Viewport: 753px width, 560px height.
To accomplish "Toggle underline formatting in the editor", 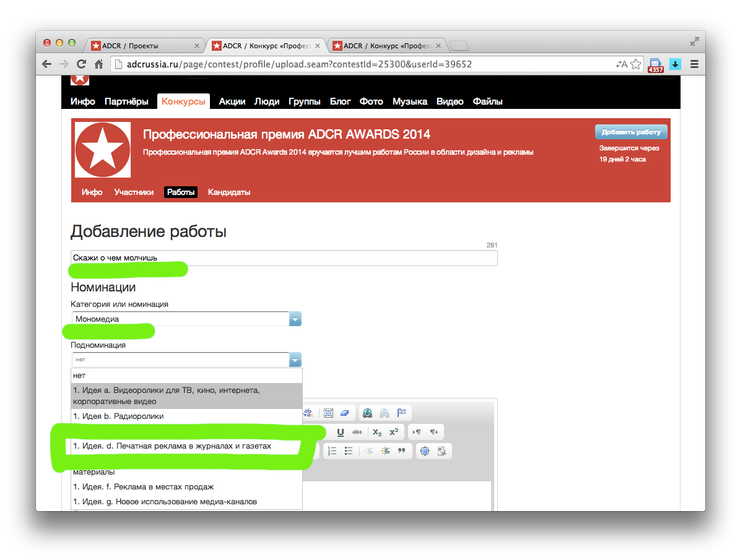I will [x=340, y=432].
